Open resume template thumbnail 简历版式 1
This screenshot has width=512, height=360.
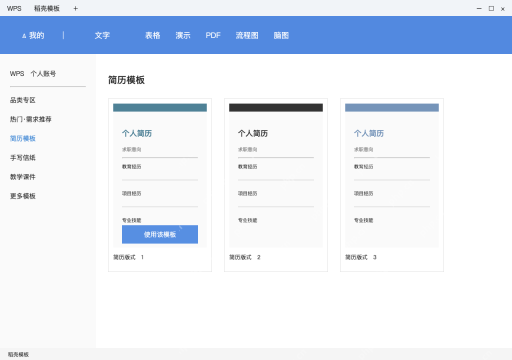[160, 175]
